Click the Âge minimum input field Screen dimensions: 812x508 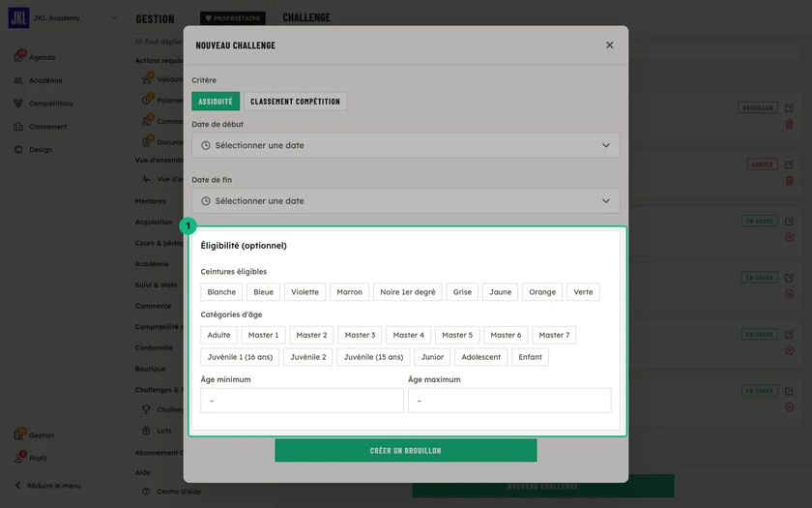[x=302, y=401]
